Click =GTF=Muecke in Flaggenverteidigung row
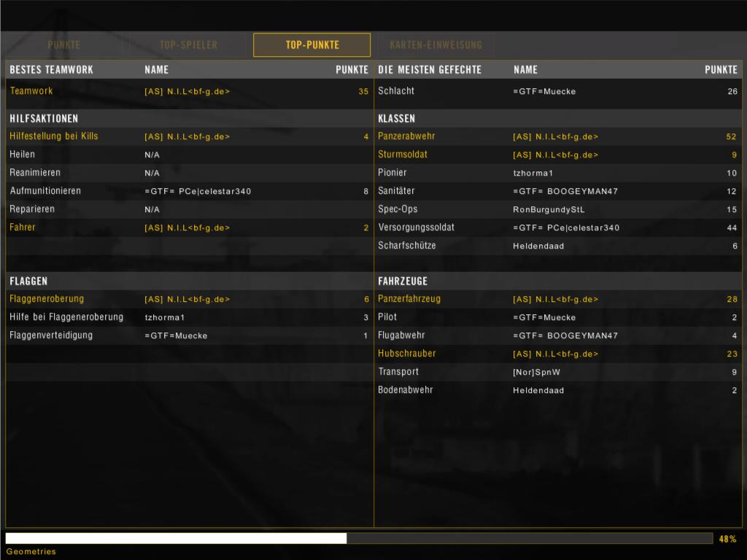Screen dimensions: 747x560 coord(176,335)
